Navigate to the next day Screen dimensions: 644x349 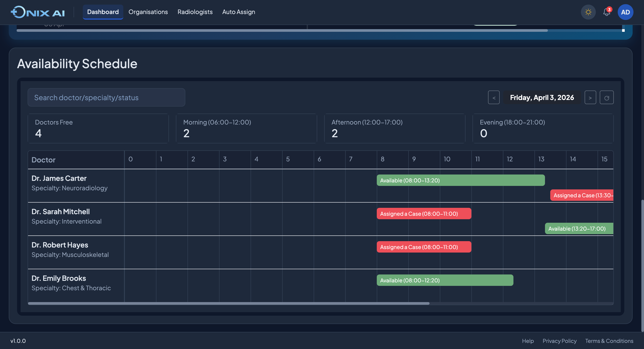pyautogui.click(x=590, y=97)
